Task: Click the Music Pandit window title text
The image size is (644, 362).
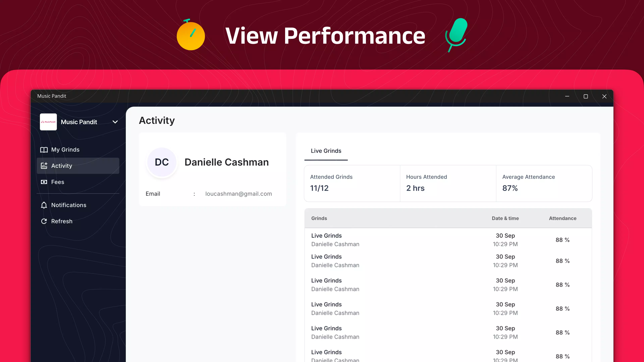Action: (52, 96)
